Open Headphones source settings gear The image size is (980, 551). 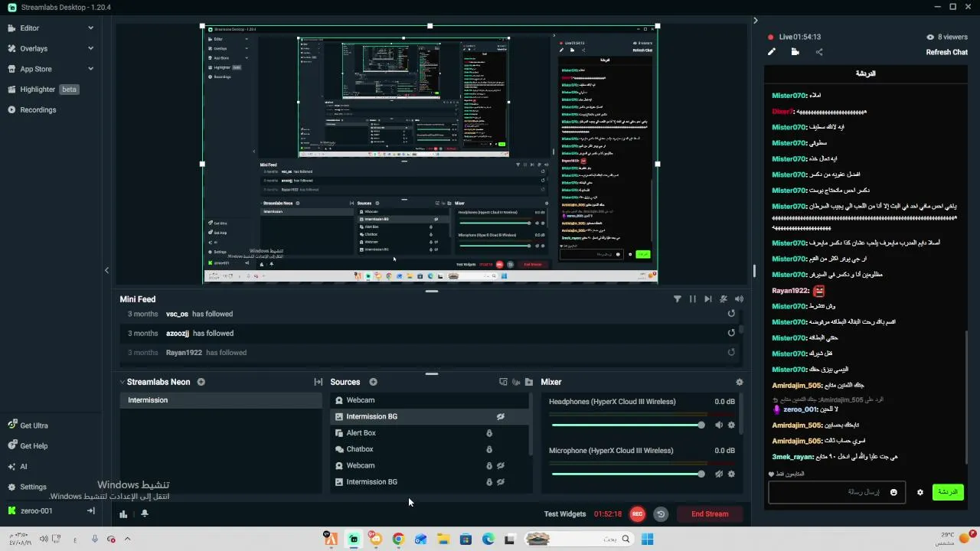tap(731, 425)
